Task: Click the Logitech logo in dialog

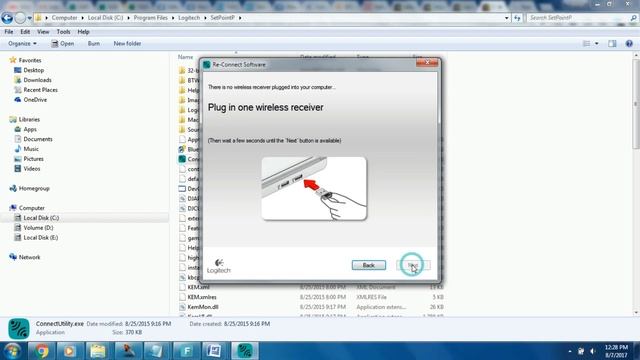Action: pyautogui.click(x=219, y=266)
